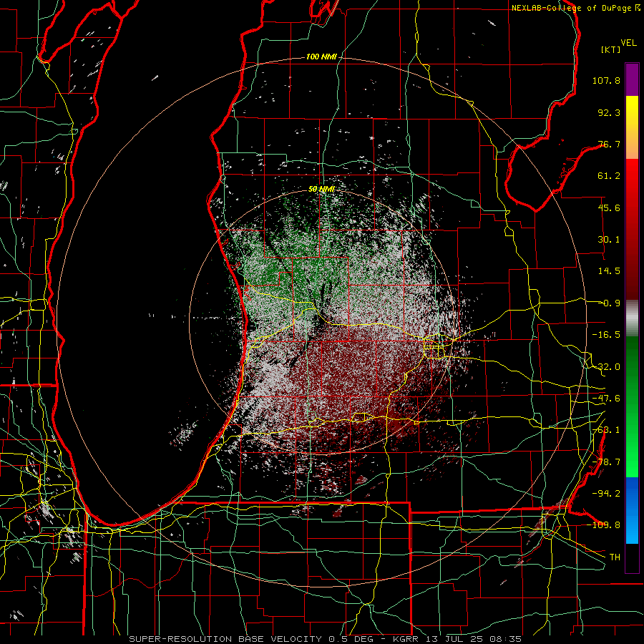
Task: Select the -94.2 legend value
Action: coord(606,493)
